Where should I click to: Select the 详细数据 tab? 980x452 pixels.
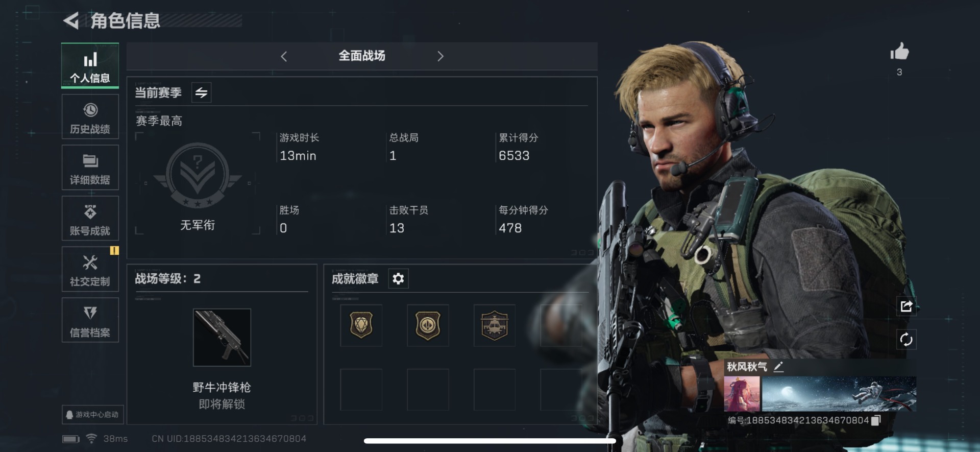click(90, 168)
